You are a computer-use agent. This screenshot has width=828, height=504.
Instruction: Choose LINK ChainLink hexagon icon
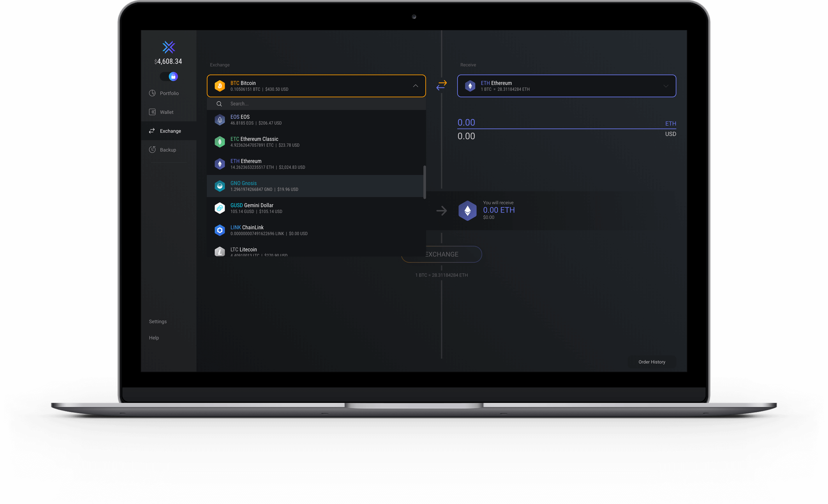220,230
